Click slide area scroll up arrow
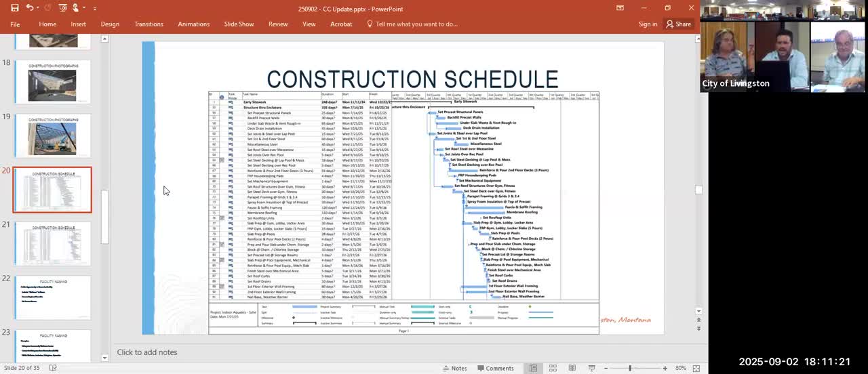Image resolution: width=868 pixels, height=374 pixels. [x=698, y=39]
